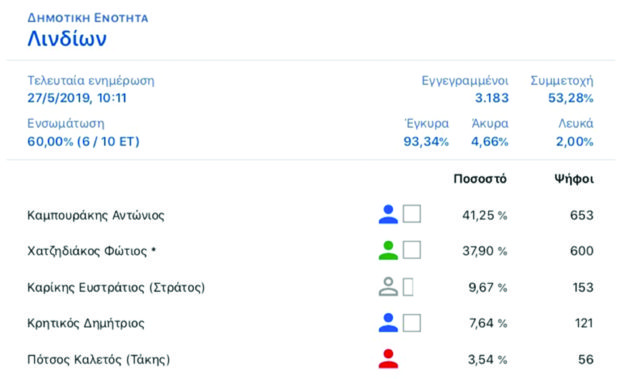This screenshot has width=620, height=379.
Task: Click the Ενσωμάτωση value 60,00% (6 / 10 ΕΤ)
Action: coord(83,141)
